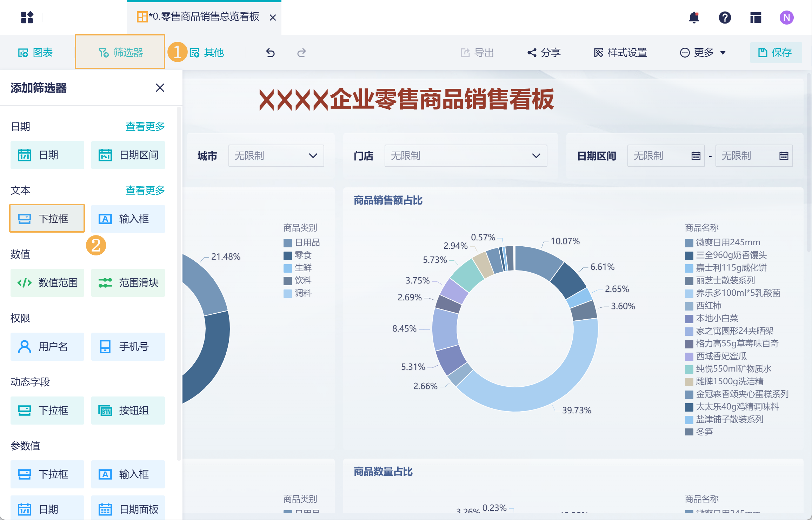This screenshot has width=812, height=520.
Task: Click the 保存 button
Action: (x=776, y=53)
